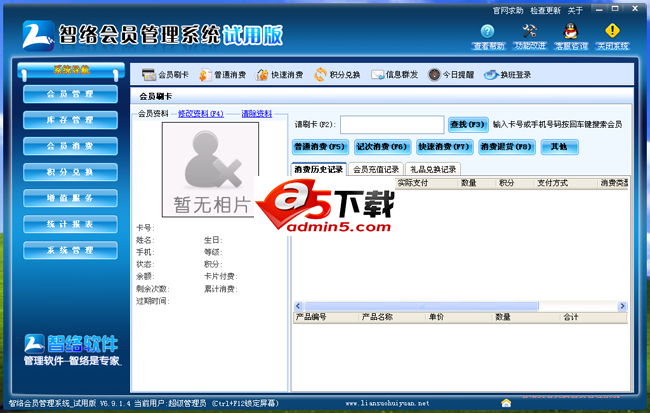Click 记次消费(F6) button
Screen dimensions: 650x413
click(382, 147)
